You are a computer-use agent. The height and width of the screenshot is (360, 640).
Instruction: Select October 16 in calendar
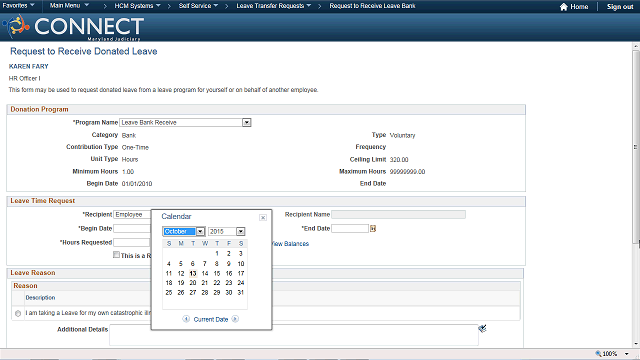tap(229, 273)
